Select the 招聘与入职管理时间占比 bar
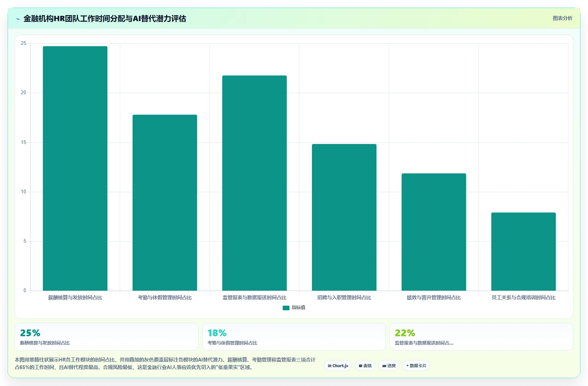Screen dimensions: 588x386 (344, 217)
